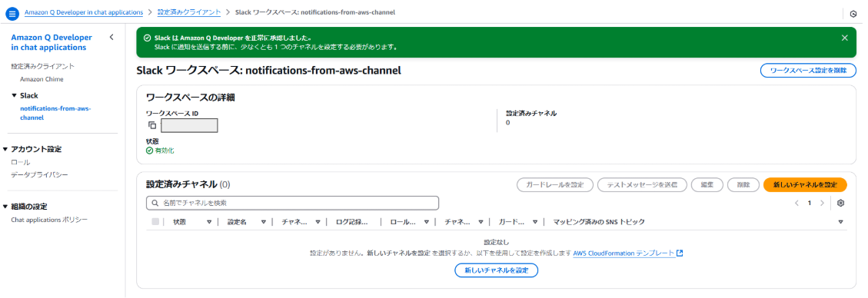Click the 削除 button
The image size is (868, 298).
click(x=743, y=184)
